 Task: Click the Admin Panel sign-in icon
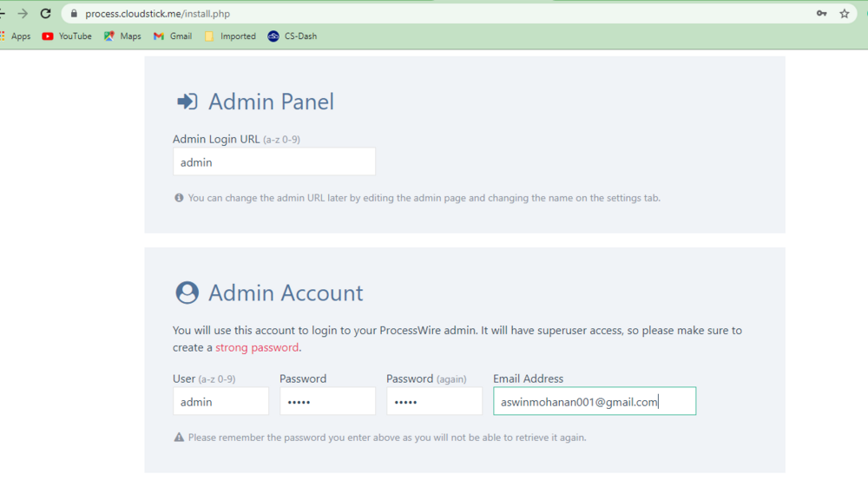187,102
